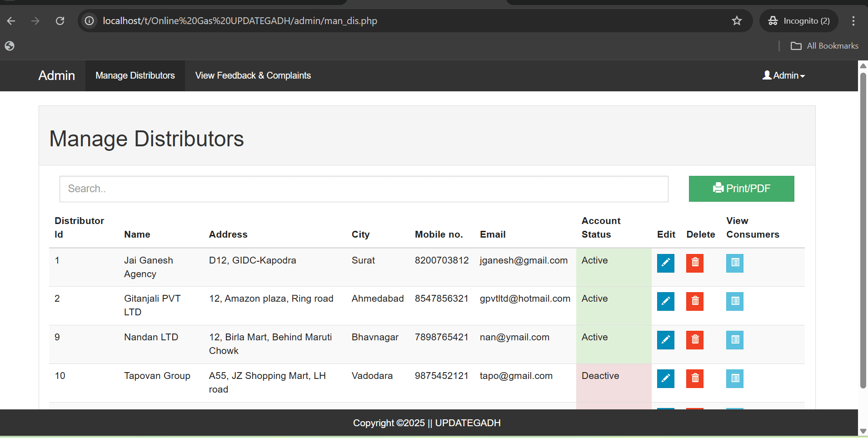This screenshot has width=868, height=438.
Task: Delete the Jai Ganesh Agency row
Action: click(694, 263)
